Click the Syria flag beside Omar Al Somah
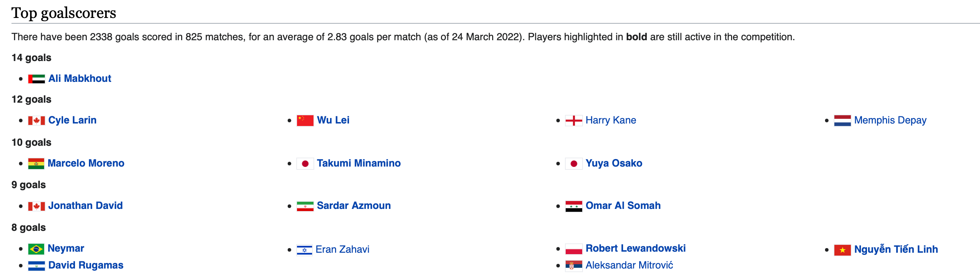 (x=573, y=206)
